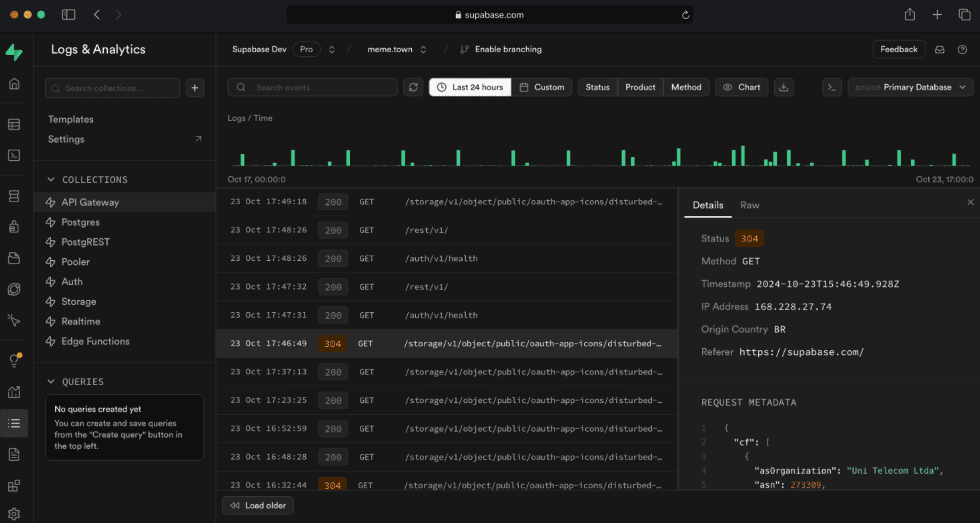
Task: Open the Advisors lightbulb sidebar icon
Action: click(x=14, y=360)
